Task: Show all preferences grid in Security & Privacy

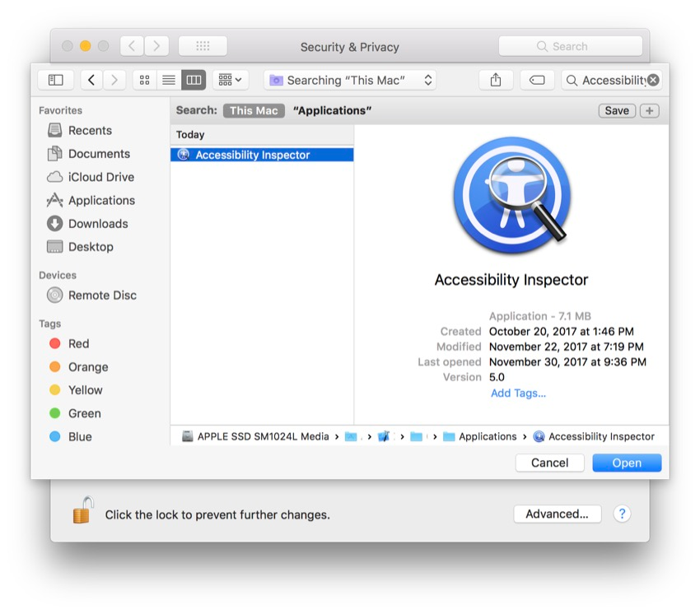Action: pos(203,46)
